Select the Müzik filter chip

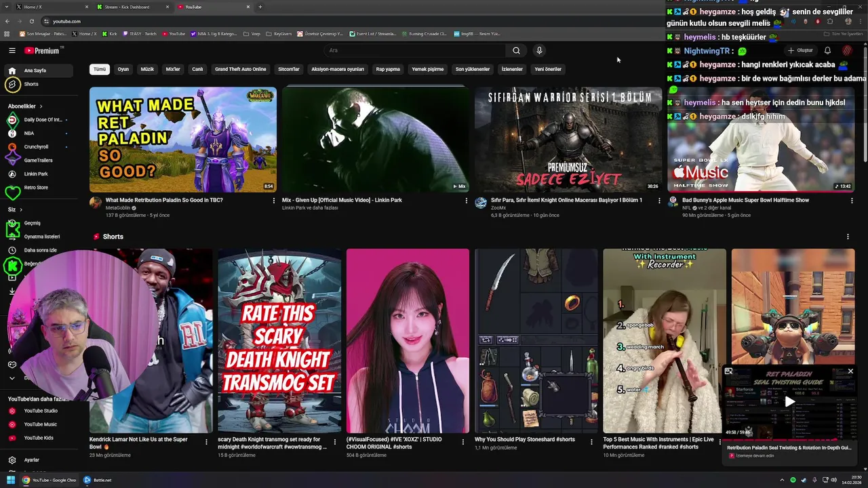147,69
